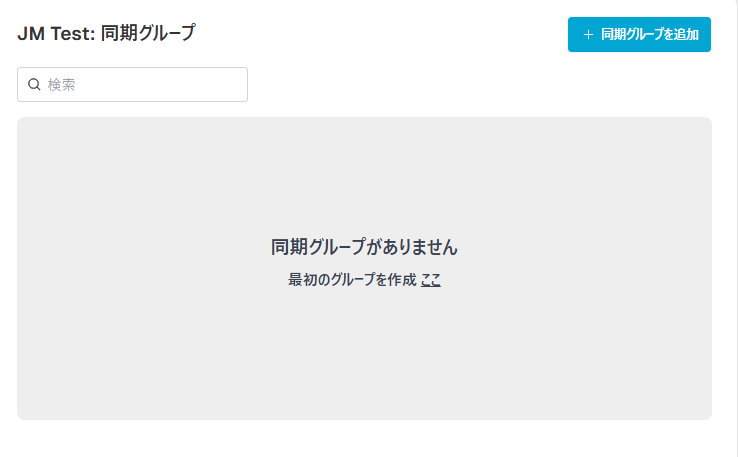Focus the 検索 search input field

click(x=132, y=84)
